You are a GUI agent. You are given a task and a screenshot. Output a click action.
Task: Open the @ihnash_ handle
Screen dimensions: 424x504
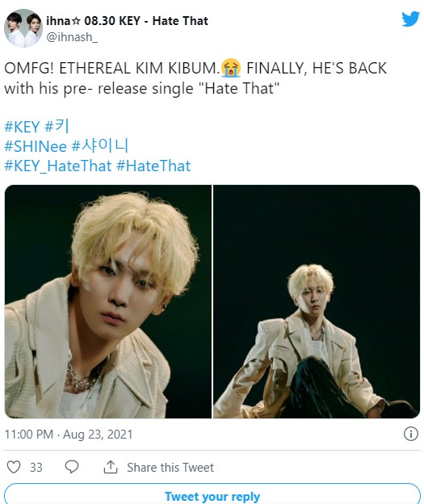pyautogui.click(x=72, y=37)
